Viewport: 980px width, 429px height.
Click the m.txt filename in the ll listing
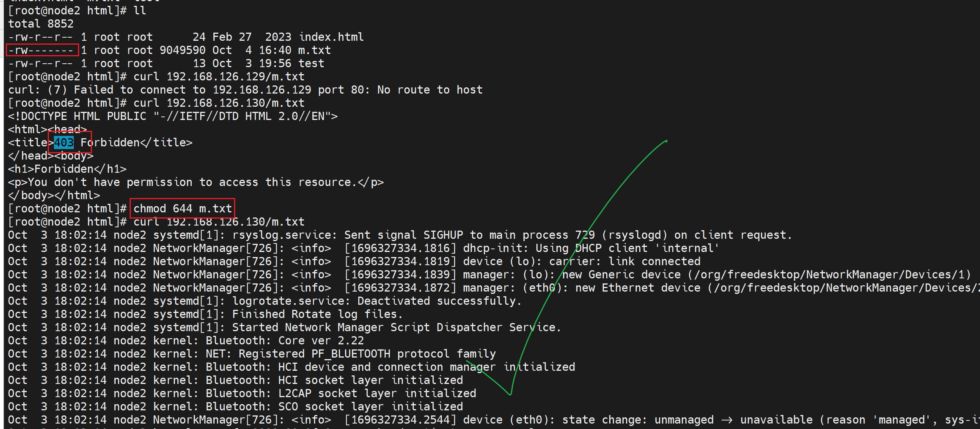pos(314,50)
